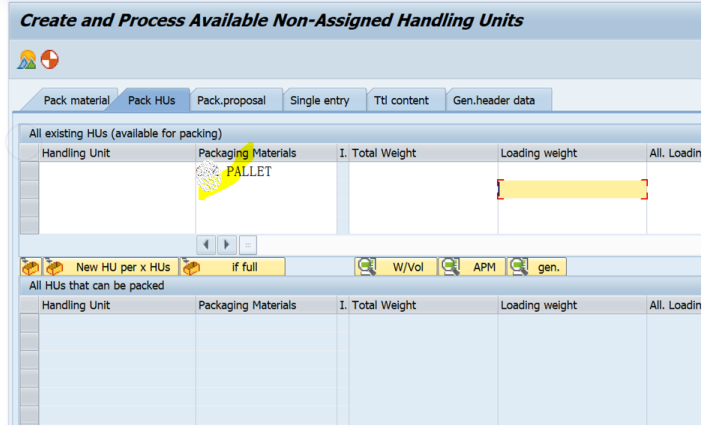Screen dimensions: 702x426
Task: Click Packaging Materials header in existing HUs table
Action: [266, 153]
